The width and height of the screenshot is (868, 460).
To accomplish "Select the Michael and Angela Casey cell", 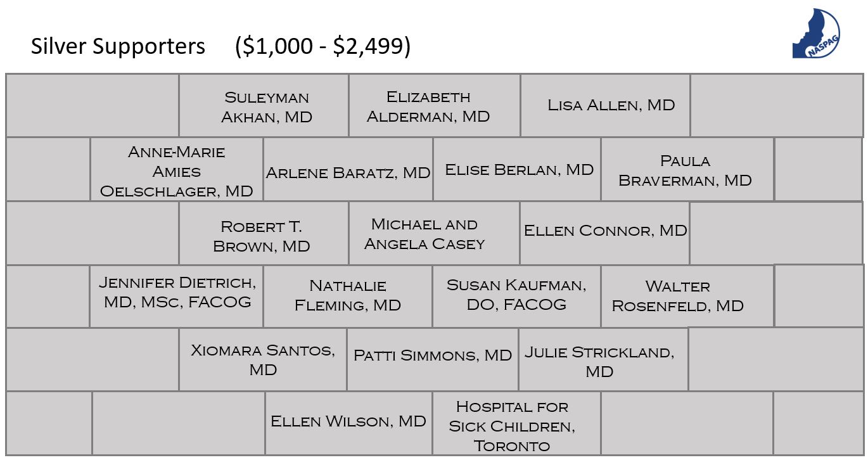I will pos(435,233).
